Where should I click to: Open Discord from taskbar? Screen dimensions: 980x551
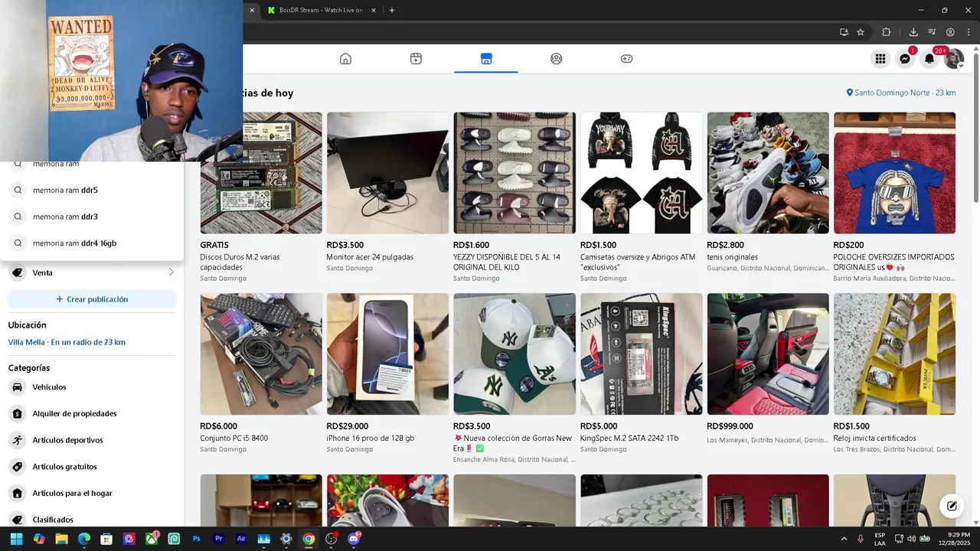coord(354,539)
